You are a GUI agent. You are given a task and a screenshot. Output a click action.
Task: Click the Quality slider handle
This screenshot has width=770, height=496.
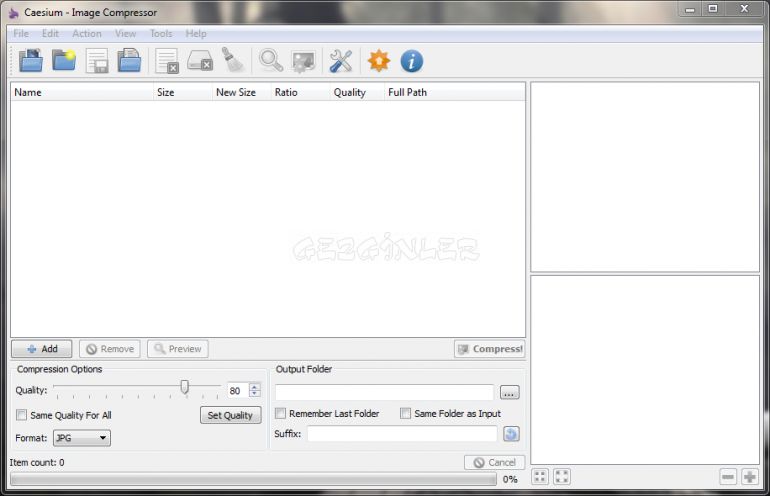[185, 387]
